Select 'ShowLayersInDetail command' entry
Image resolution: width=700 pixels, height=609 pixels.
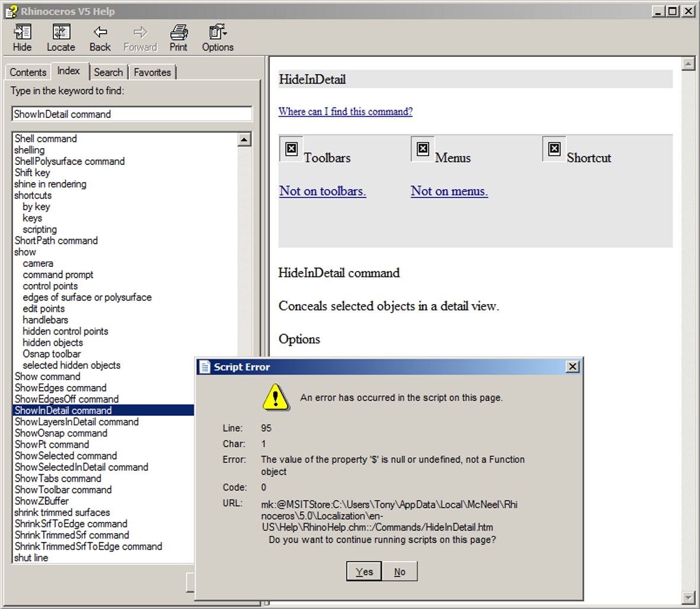coord(76,422)
